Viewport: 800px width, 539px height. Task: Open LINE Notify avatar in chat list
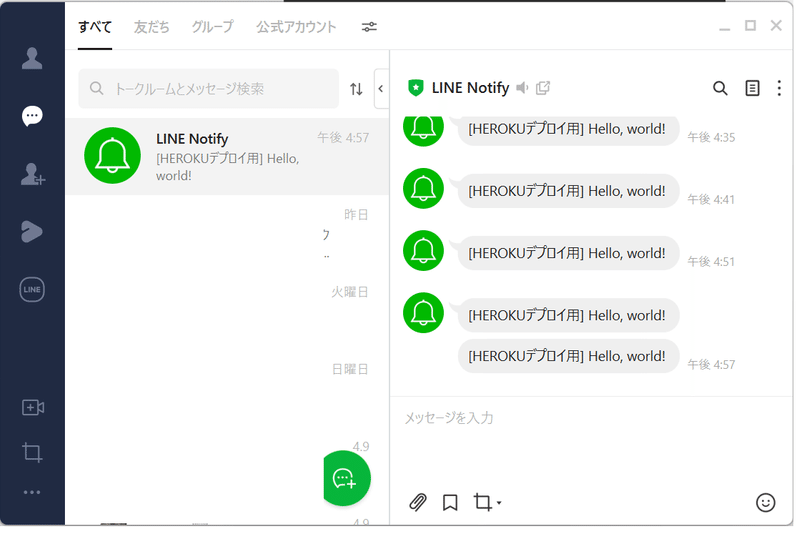coord(112,156)
